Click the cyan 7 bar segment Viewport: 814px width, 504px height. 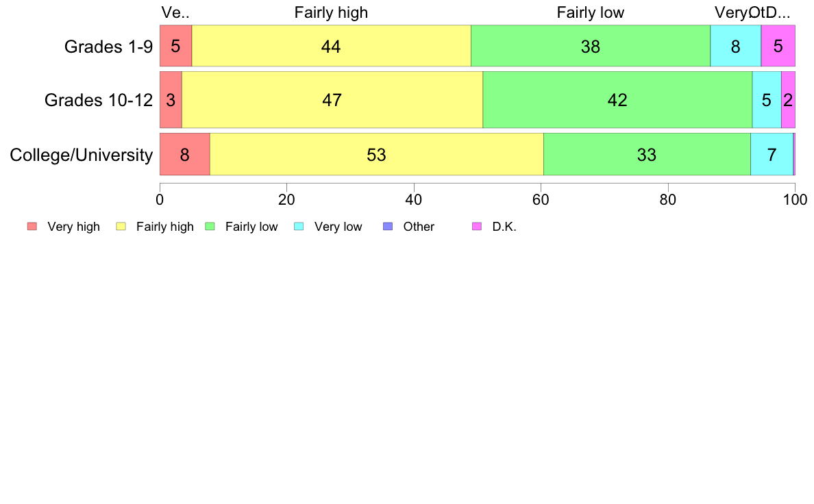pyautogui.click(x=772, y=155)
